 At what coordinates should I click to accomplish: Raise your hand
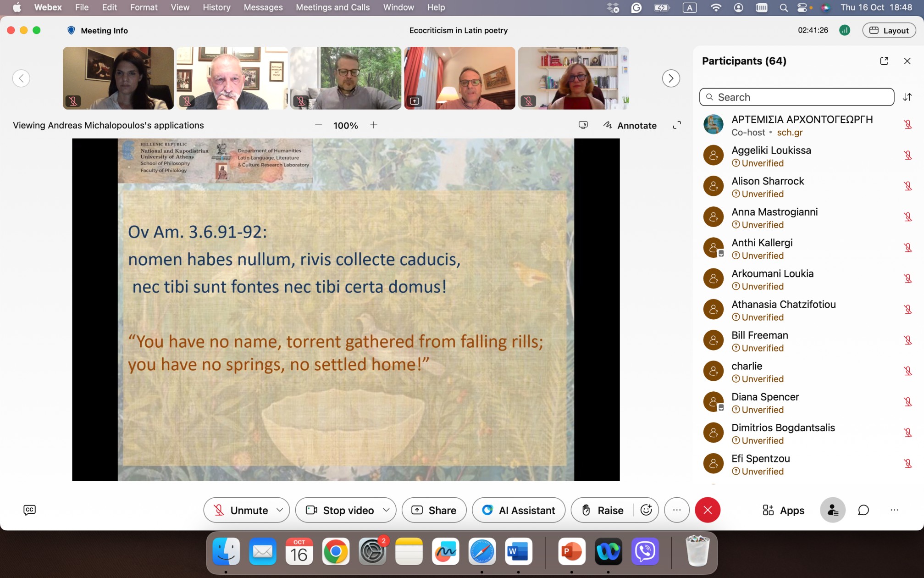(x=603, y=510)
